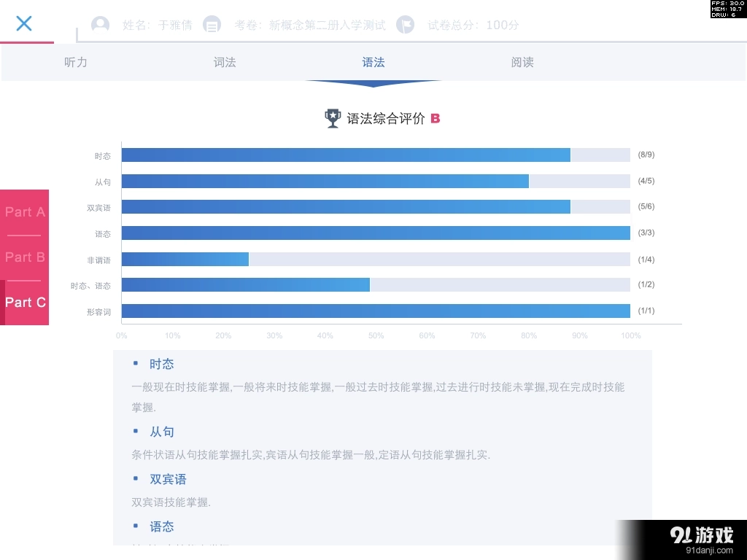This screenshot has width=747, height=560.
Task: Expand the 语态 skill description
Action: pos(162,526)
